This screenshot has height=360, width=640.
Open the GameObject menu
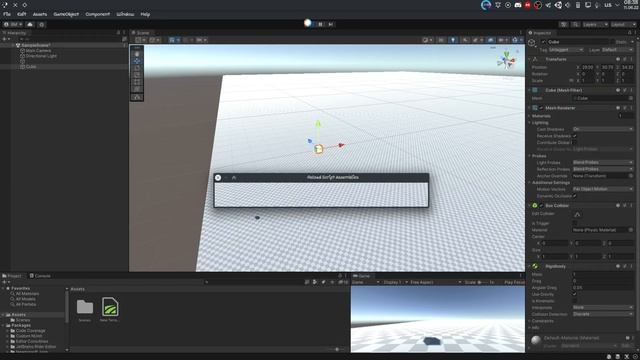click(x=66, y=14)
